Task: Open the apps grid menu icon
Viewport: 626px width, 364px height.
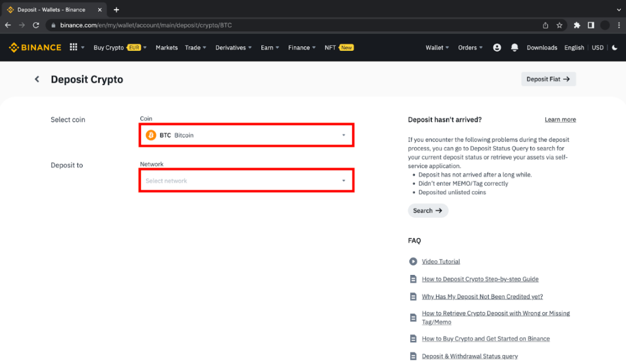Action: pyautogui.click(x=74, y=47)
